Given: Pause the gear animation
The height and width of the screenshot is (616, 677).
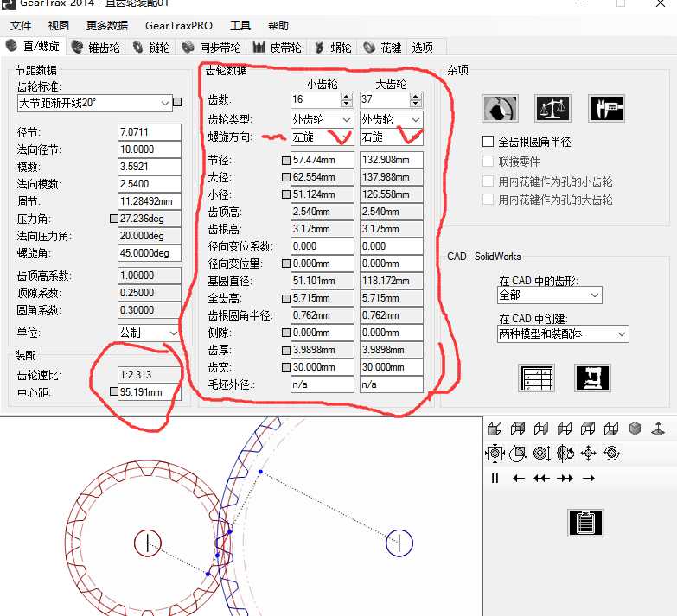Looking at the screenshot, I should pyautogui.click(x=495, y=478).
